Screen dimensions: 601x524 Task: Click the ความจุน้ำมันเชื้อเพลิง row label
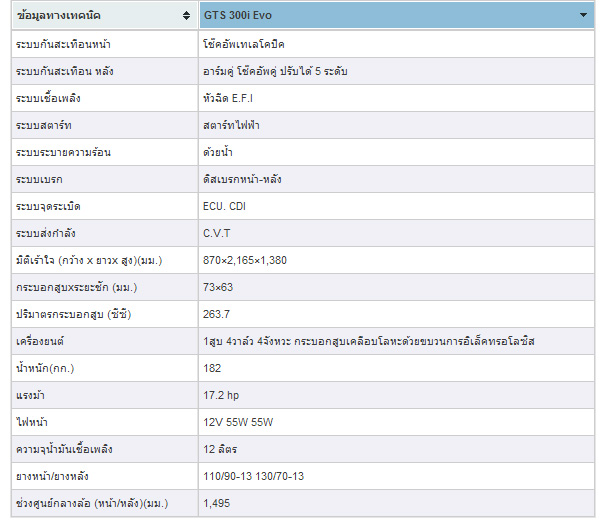click(x=64, y=450)
